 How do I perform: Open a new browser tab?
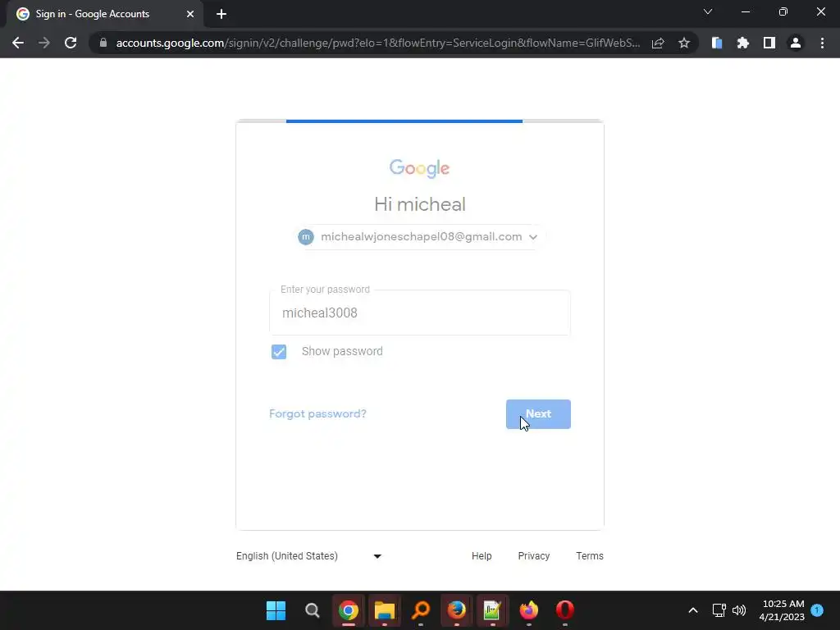221,14
